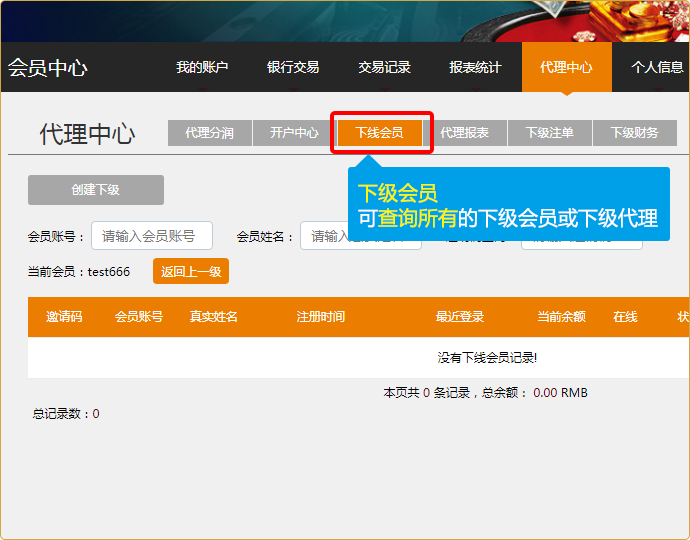Click the 返回上一级 button
Image resolution: width=690 pixels, height=540 pixels.
(191, 271)
